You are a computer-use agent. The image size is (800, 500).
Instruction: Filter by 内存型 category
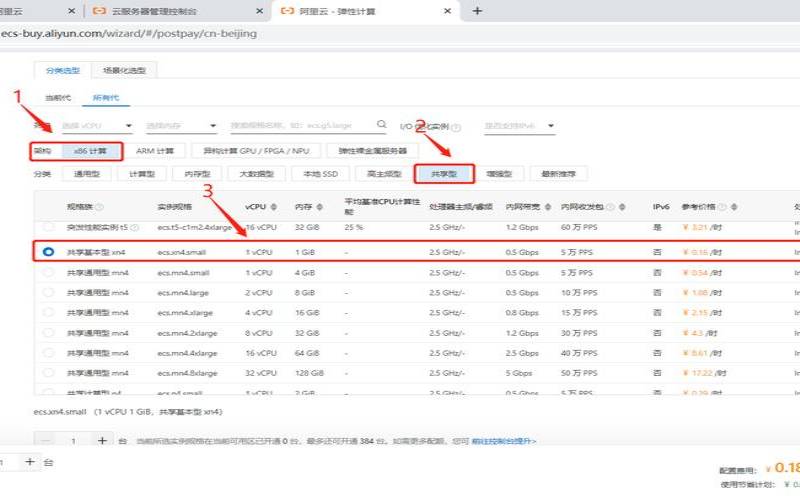tap(197, 174)
